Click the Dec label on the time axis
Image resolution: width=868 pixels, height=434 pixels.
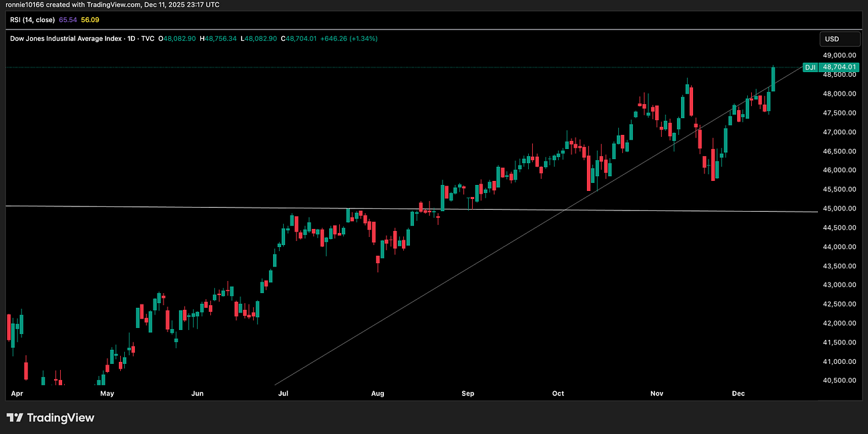click(738, 393)
